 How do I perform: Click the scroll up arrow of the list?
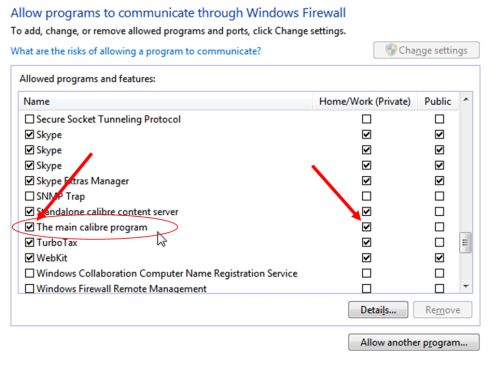[466, 99]
